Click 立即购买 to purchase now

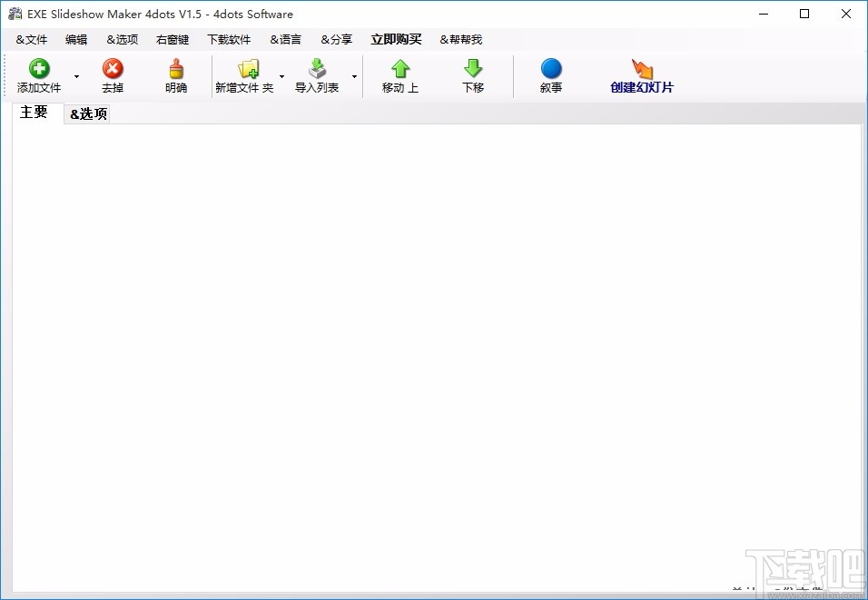pos(396,39)
